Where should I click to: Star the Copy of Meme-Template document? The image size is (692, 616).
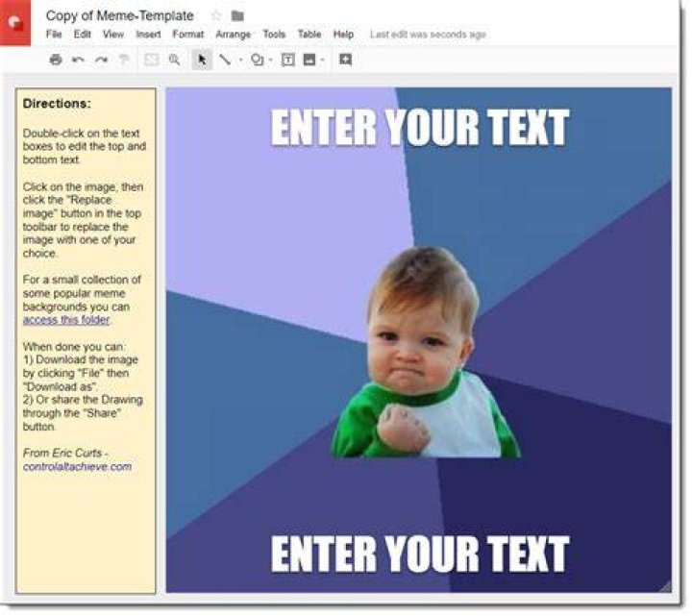click(216, 16)
